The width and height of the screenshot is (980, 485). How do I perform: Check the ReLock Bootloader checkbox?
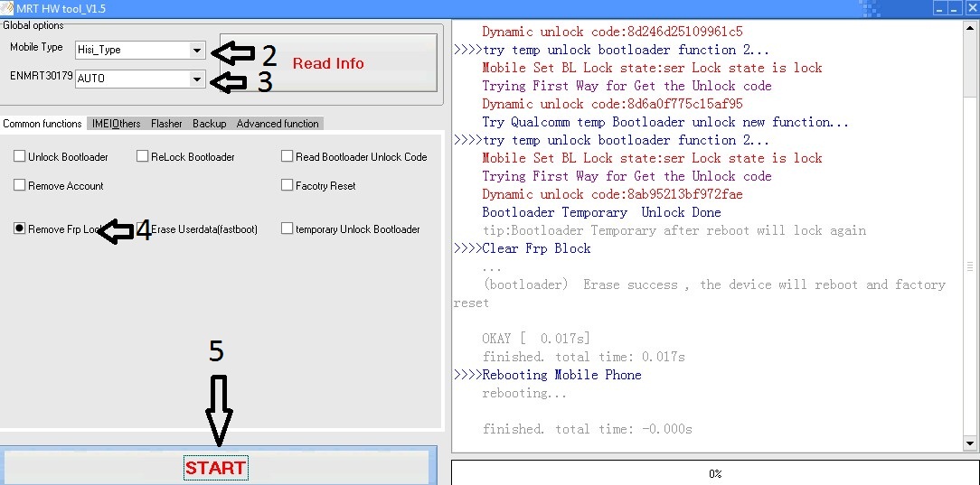point(142,156)
